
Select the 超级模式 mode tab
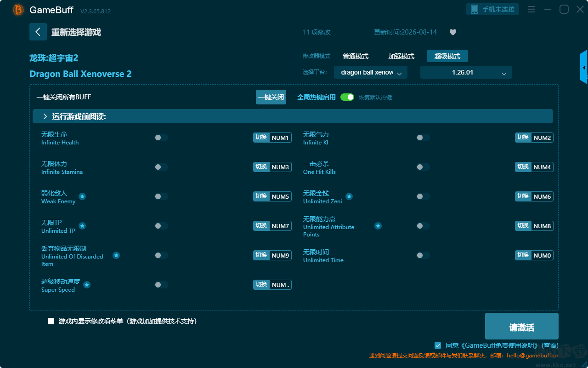447,56
